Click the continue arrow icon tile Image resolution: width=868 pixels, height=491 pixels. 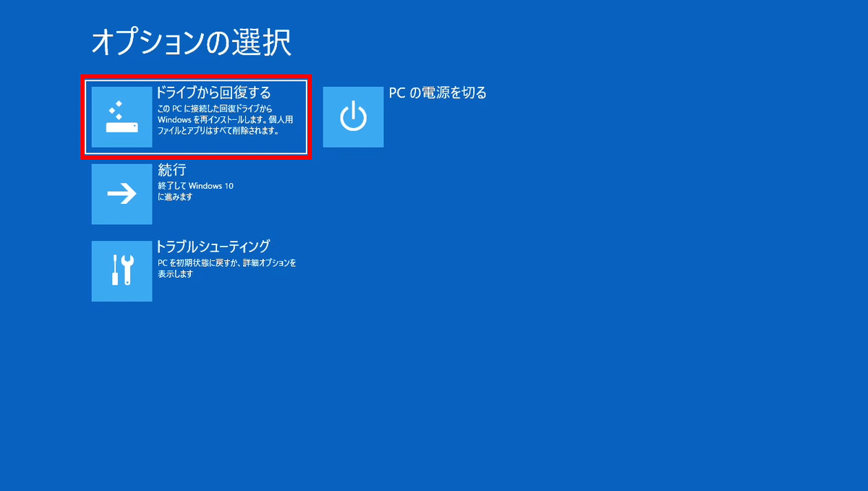(x=122, y=194)
